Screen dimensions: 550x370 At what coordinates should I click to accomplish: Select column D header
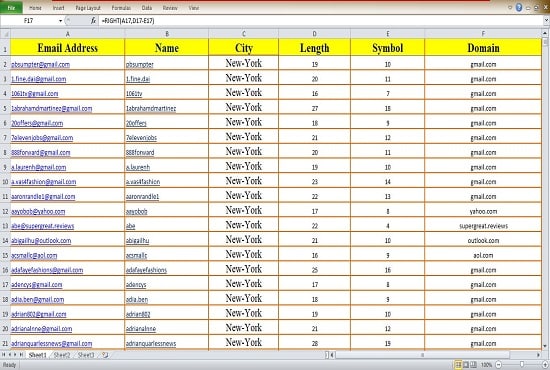click(x=314, y=34)
